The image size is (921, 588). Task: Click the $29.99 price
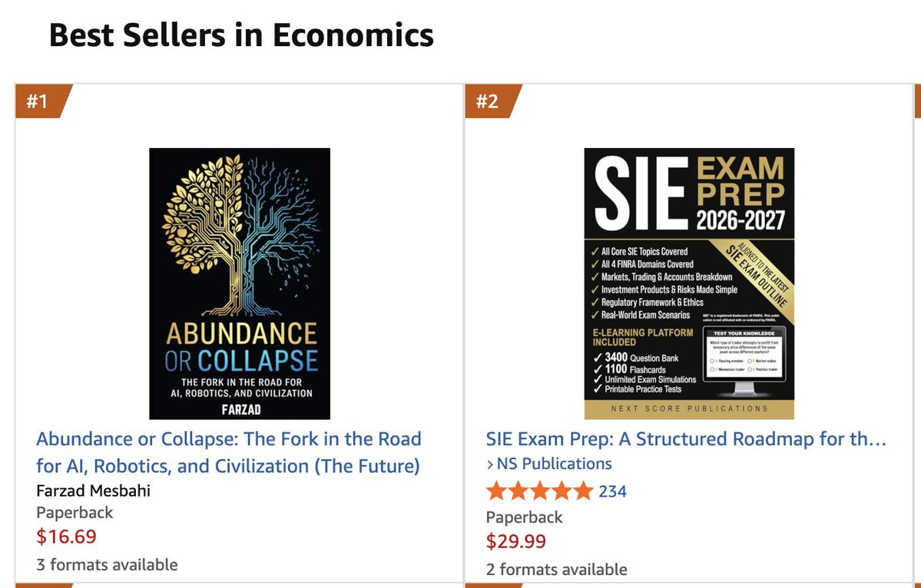tap(516, 541)
